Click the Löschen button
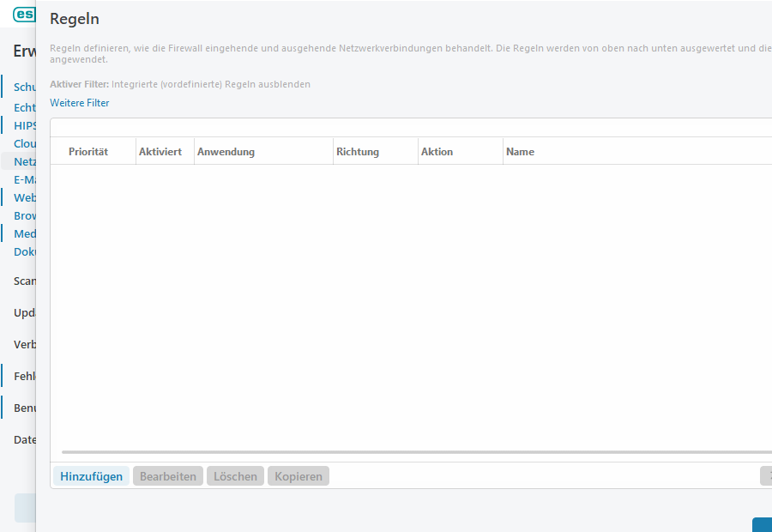The width and height of the screenshot is (772, 532). 234,475
